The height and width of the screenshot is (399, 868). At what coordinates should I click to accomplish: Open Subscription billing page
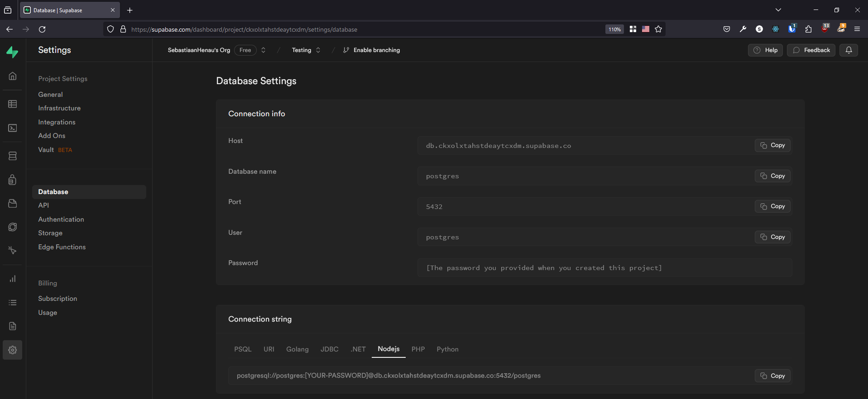coord(58,299)
